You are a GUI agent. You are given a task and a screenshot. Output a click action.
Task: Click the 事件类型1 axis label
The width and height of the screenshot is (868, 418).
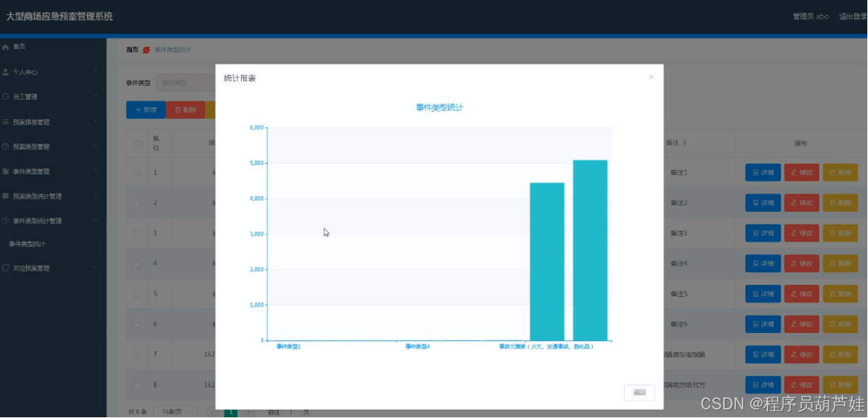tap(289, 346)
